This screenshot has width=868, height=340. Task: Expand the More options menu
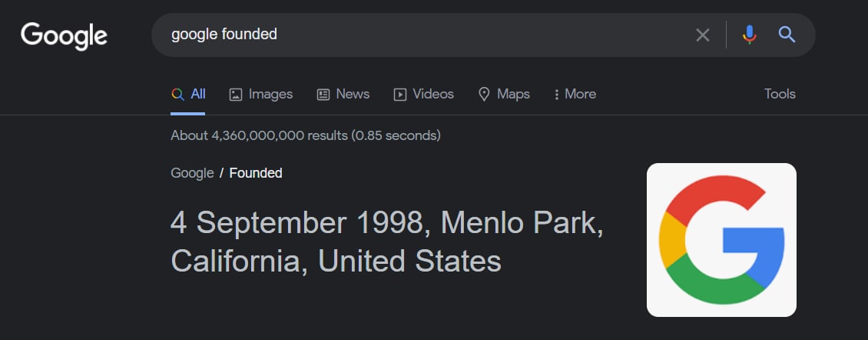(x=575, y=95)
